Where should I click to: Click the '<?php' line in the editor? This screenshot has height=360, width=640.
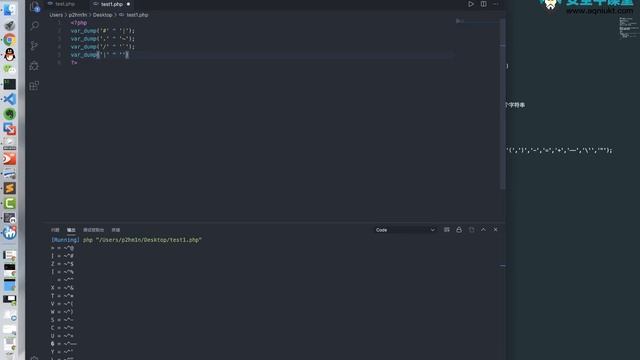point(79,23)
